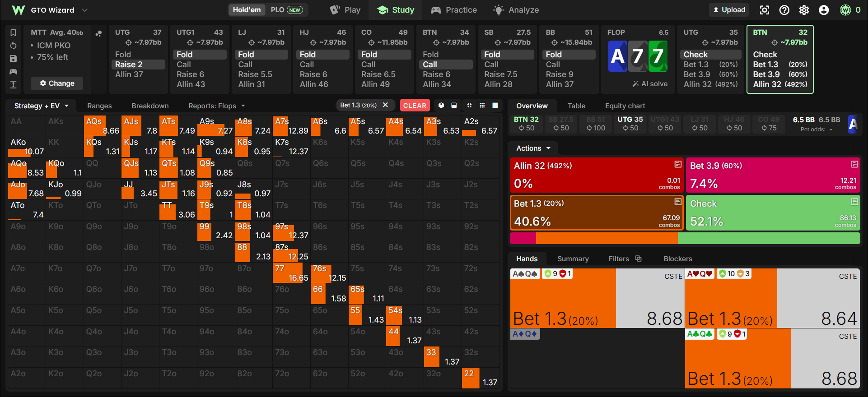Click the GTO Wizard W logo
Viewport: 868px width, 397px height.
coord(18,10)
